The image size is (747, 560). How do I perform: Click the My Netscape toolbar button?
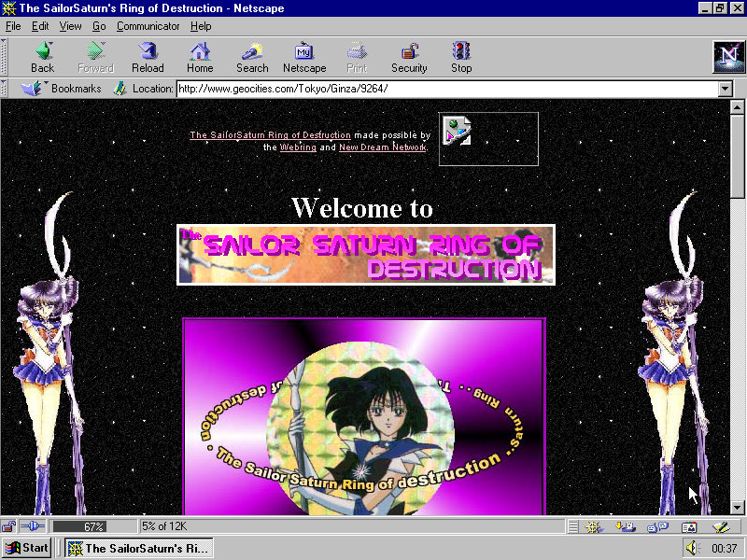click(x=304, y=57)
